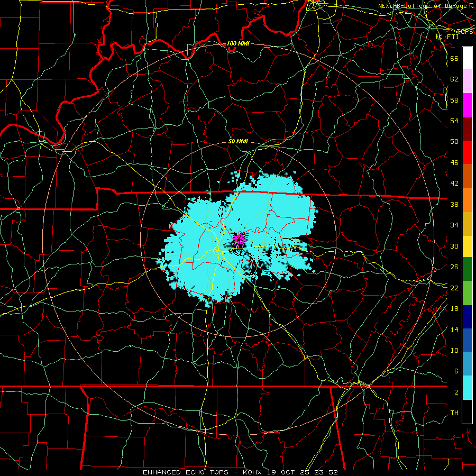The height and width of the screenshot is (476, 476).
Task: Click the '38' legend value
Action: pyautogui.click(x=454, y=204)
